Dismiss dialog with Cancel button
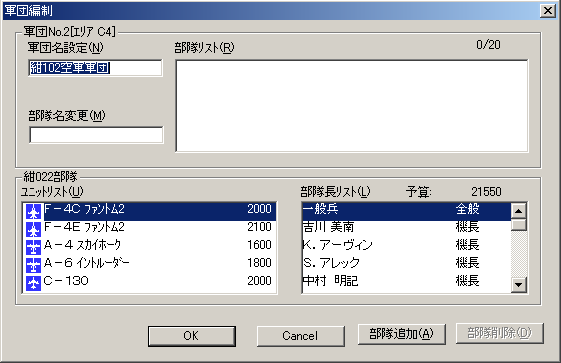The height and width of the screenshot is (363, 561). coord(301,336)
